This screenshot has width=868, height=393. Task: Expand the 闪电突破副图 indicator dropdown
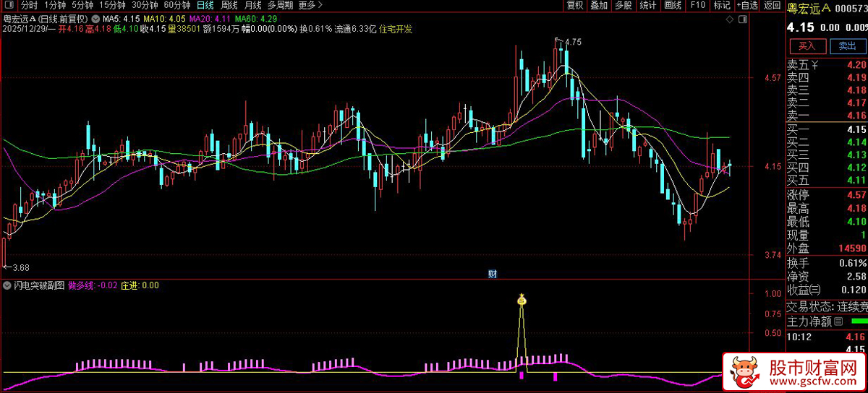(8, 285)
